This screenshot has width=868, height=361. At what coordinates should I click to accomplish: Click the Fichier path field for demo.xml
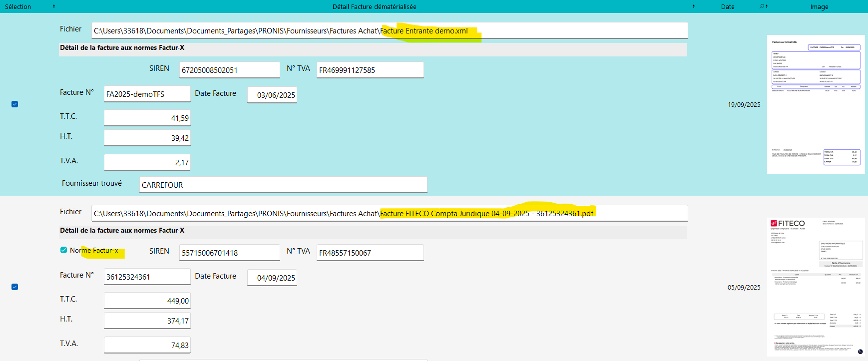point(390,30)
